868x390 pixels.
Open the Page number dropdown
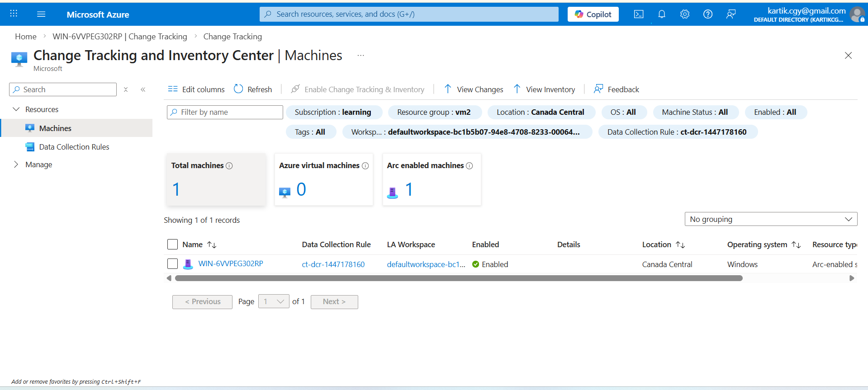click(274, 301)
